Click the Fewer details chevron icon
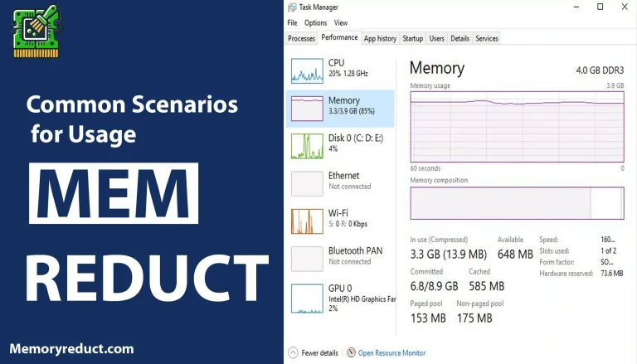 coord(293,352)
